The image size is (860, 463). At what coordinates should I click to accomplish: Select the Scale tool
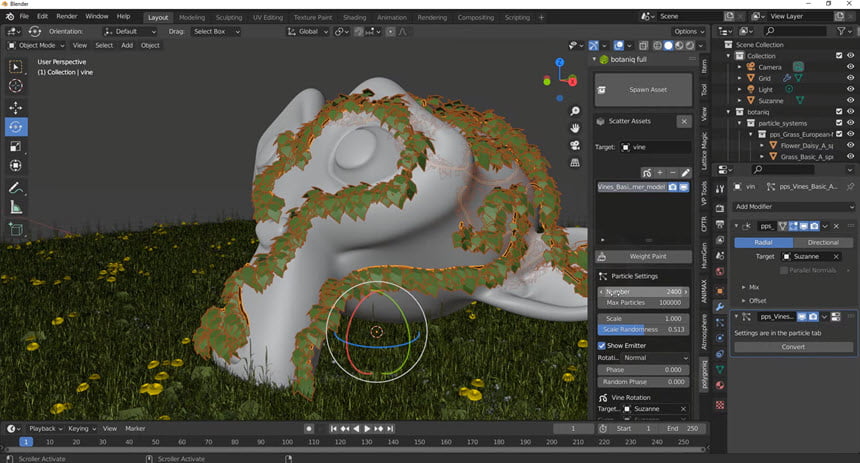pos(16,146)
